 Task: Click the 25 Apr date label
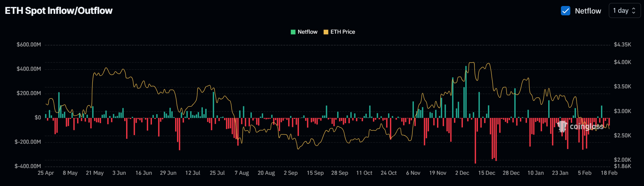(46, 173)
